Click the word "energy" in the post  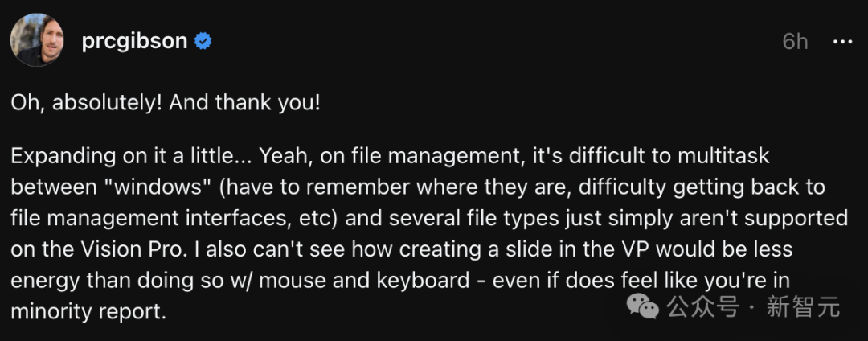pos(45,281)
